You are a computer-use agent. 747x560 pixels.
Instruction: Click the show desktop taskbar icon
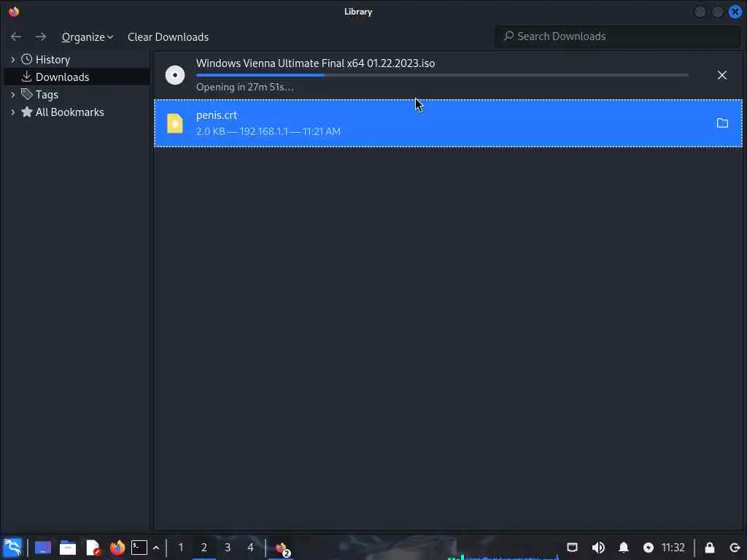[43, 548]
